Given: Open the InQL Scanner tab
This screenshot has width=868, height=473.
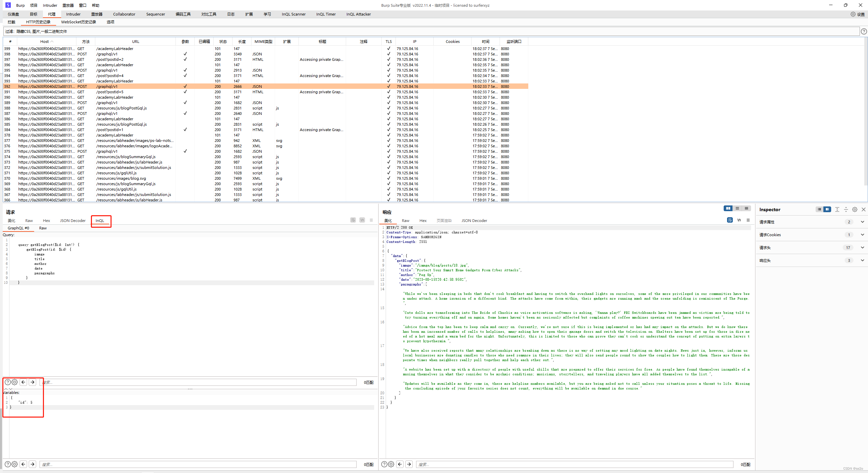Looking at the screenshot, I should [x=293, y=14].
